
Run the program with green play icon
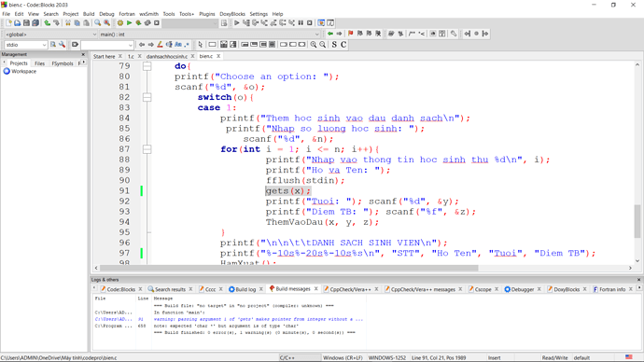click(x=129, y=23)
